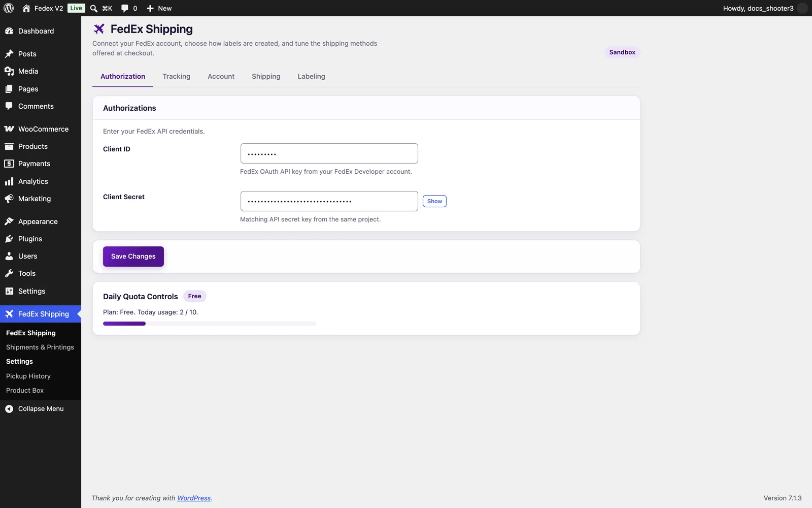812x508 pixels.
Task: Click the Payments dollar icon
Action: [9, 164]
